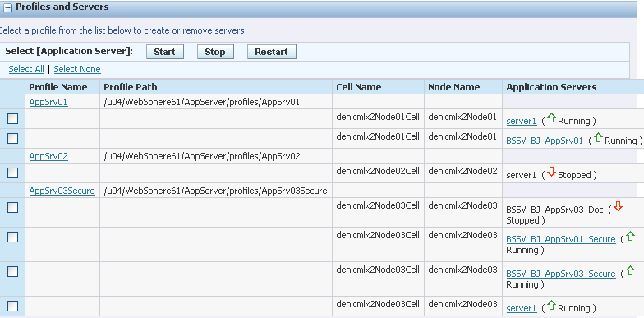Click green running arrow for Node03 server1

(551, 306)
